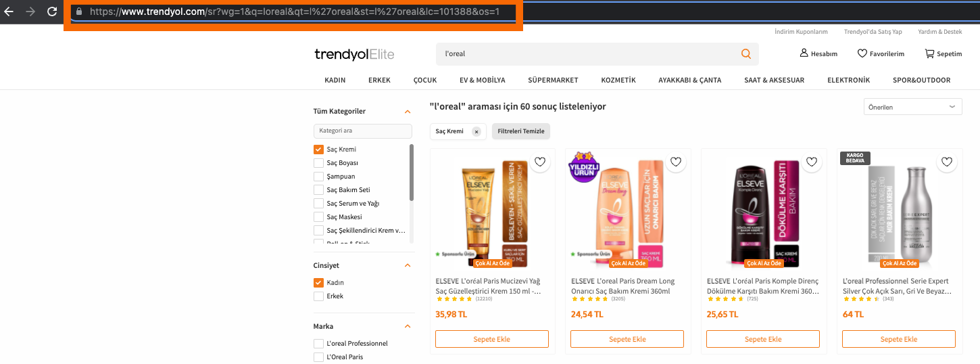Click the Kategori ara input field

(363, 131)
